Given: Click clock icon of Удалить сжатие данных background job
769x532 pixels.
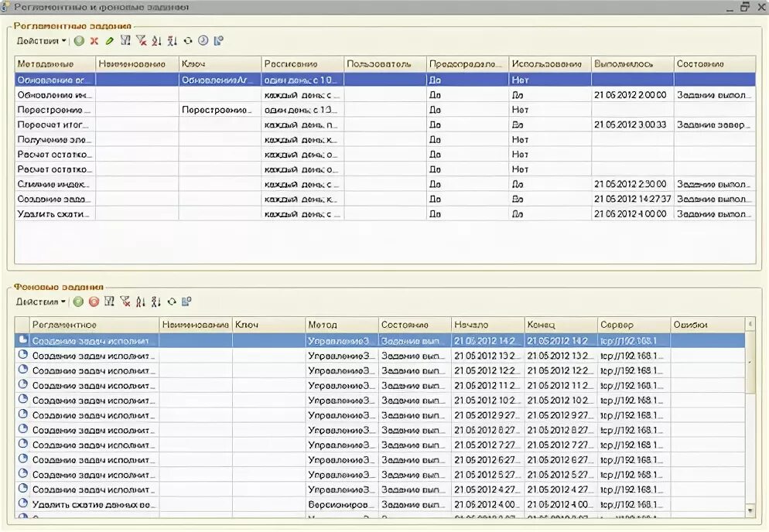Looking at the screenshot, I should (x=22, y=503).
